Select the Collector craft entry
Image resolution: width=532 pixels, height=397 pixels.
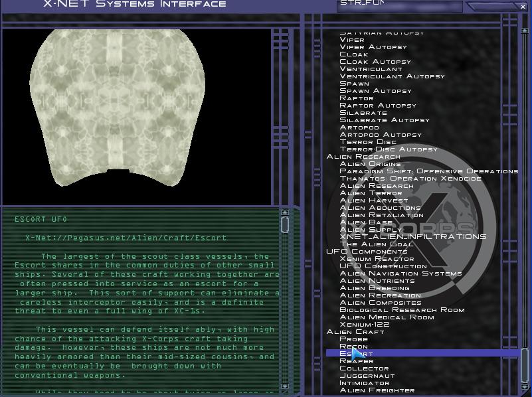(364, 368)
